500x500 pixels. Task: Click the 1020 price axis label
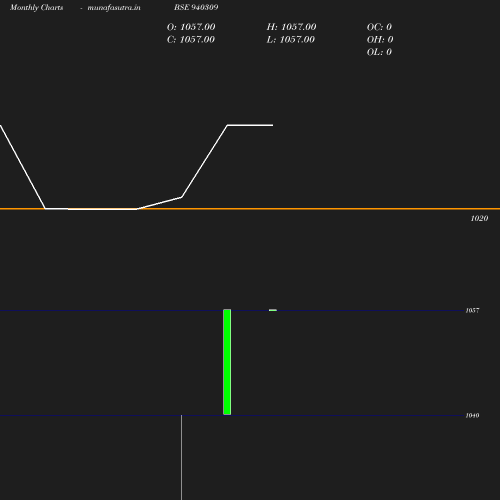pyautogui.click(x=479, y=218)
